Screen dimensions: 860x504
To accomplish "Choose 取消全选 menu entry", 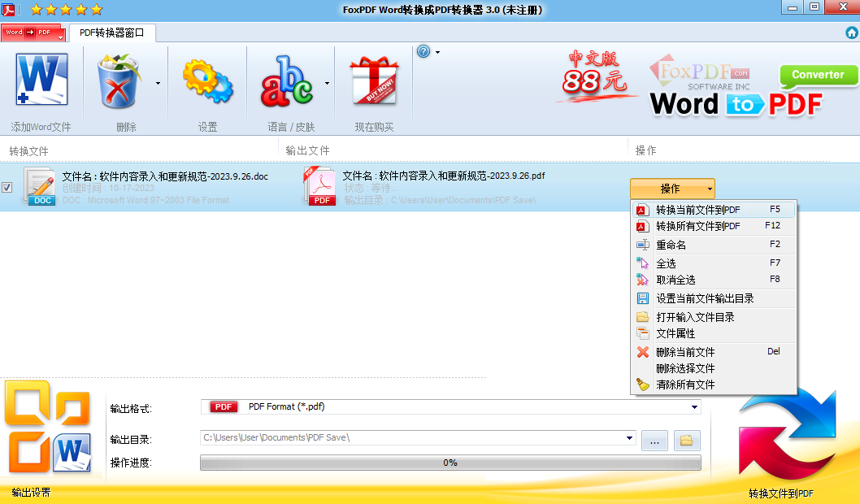I will (714, 280).
